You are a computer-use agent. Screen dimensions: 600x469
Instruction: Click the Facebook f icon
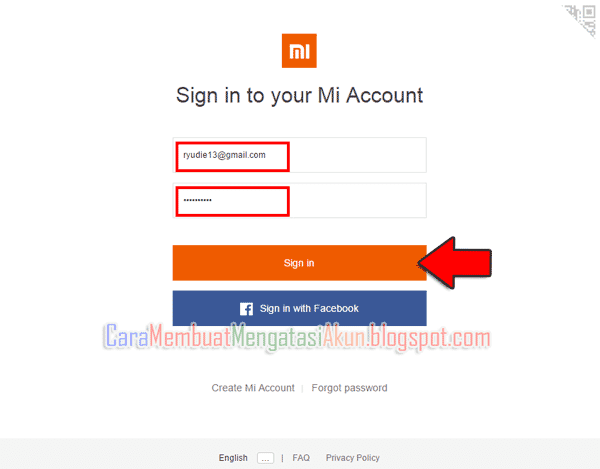pyautogui.click(x=246, y=309)
